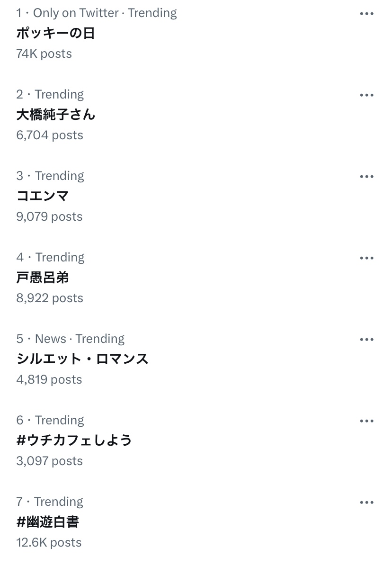Click the '5 · News · Trending' label
Screen dimensions: 392x566
pyautogui.click(x=71, y=339)
